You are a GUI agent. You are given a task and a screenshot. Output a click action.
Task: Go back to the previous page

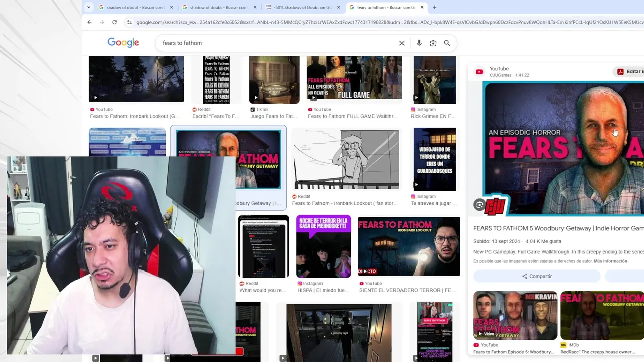(89, 22)
